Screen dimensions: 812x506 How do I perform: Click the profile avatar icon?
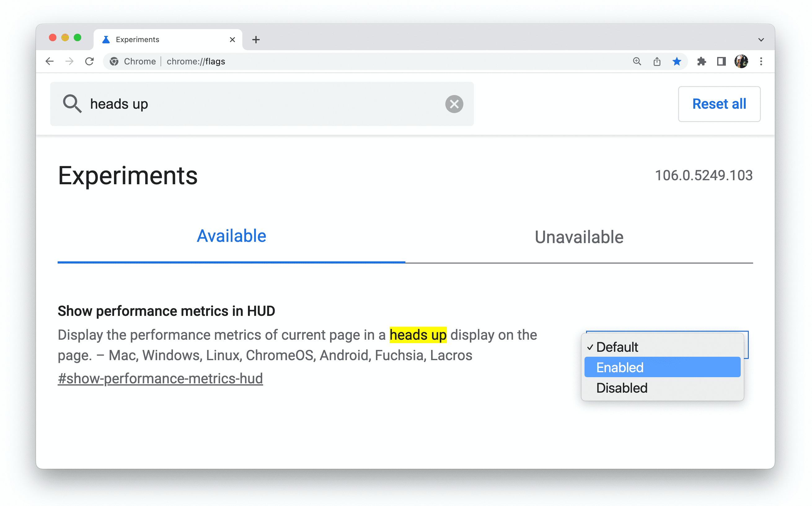tap(740, 61)
